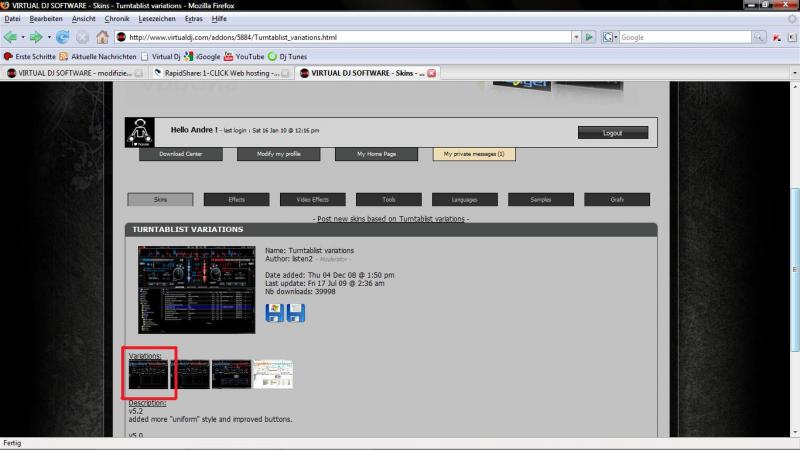Click the vertical page scrollbar thumb
Viewport: 800px width, 450px height.
click(794, 269)
